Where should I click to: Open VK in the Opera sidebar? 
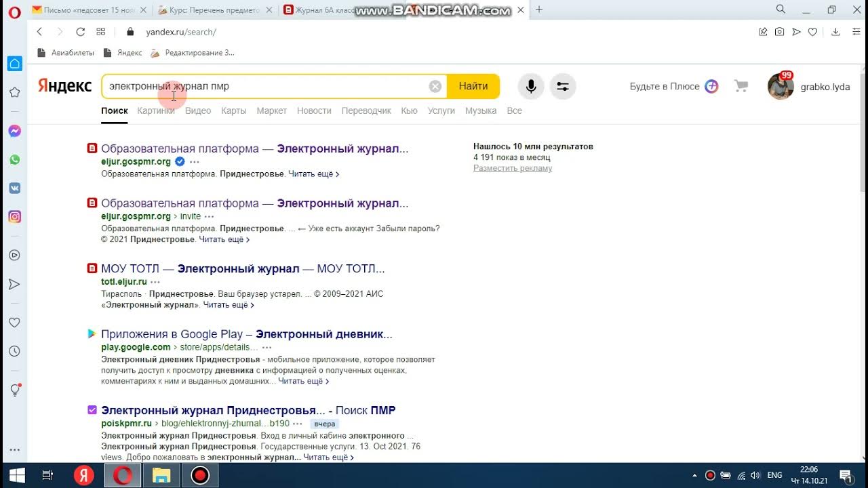point(14,188)
